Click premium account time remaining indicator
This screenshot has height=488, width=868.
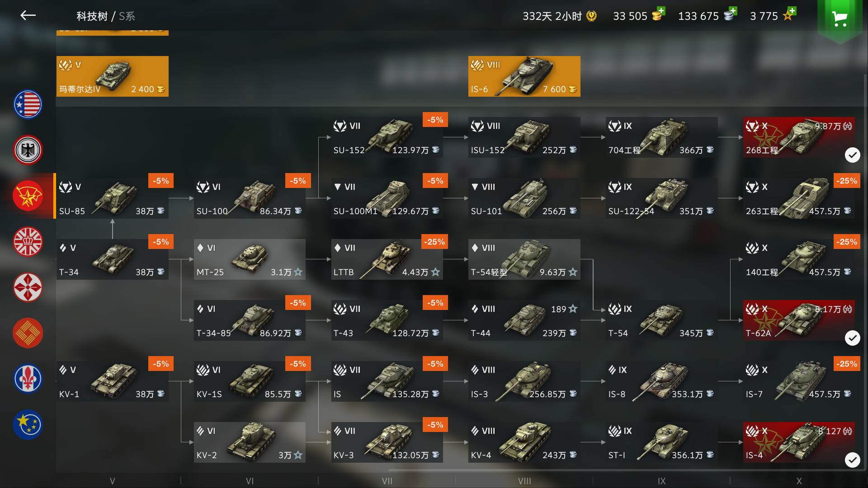tap(560, 16)
